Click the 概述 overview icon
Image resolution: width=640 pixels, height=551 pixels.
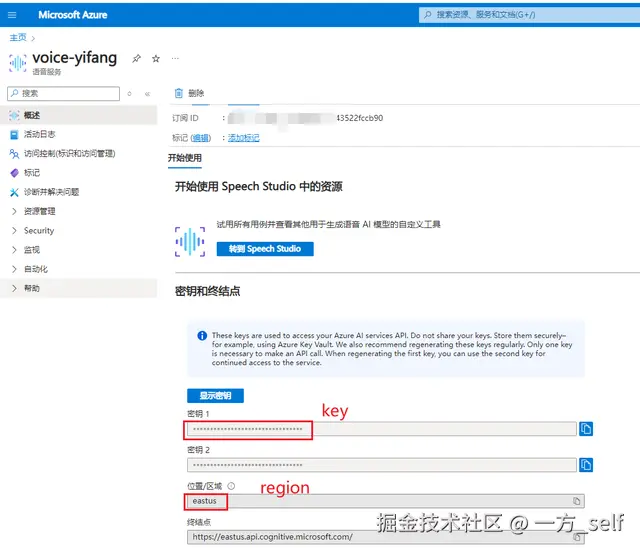pos(14,116)
